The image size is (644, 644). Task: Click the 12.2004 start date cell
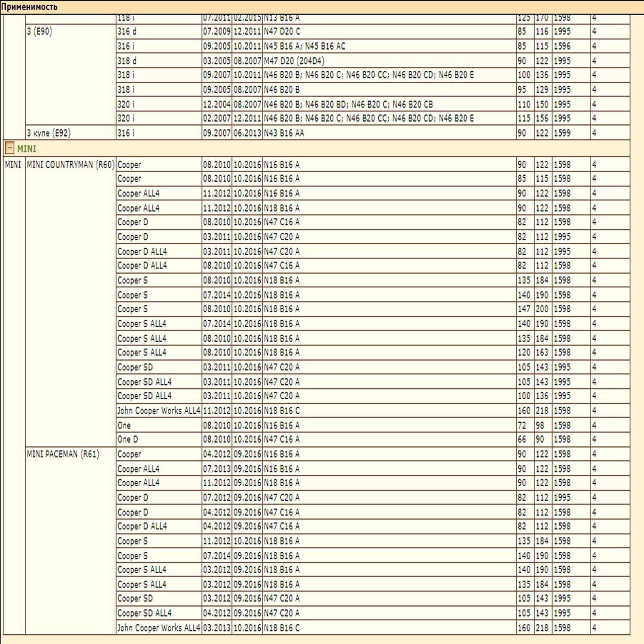(x=217, y=105)
